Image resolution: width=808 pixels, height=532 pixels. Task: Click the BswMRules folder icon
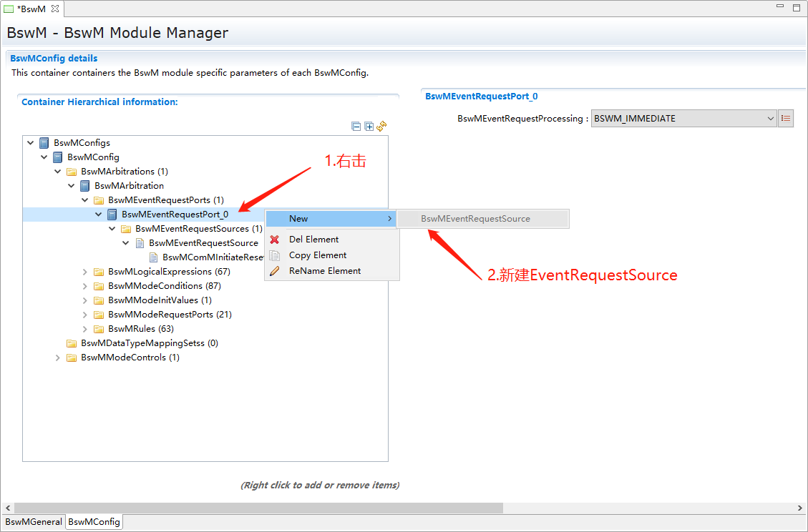coord(99,329)
